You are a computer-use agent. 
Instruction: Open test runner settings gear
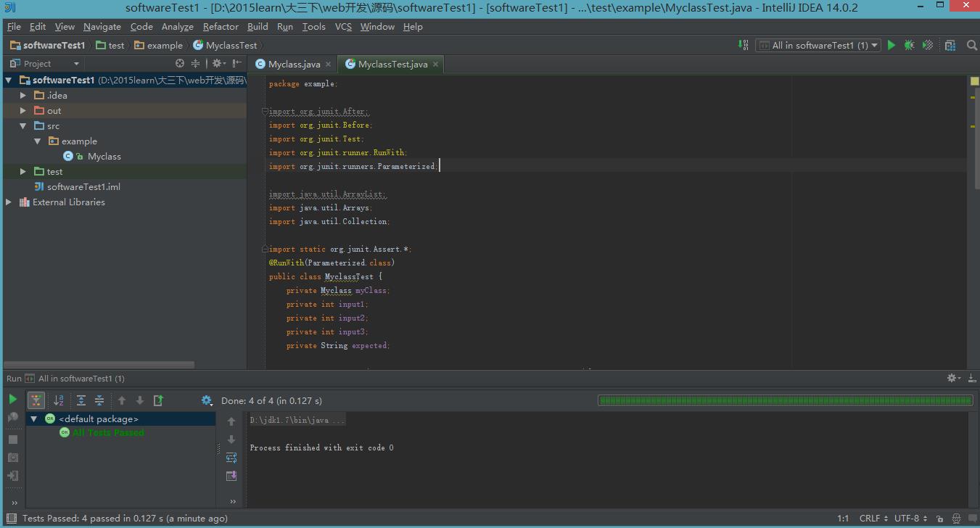coord(207,400)
